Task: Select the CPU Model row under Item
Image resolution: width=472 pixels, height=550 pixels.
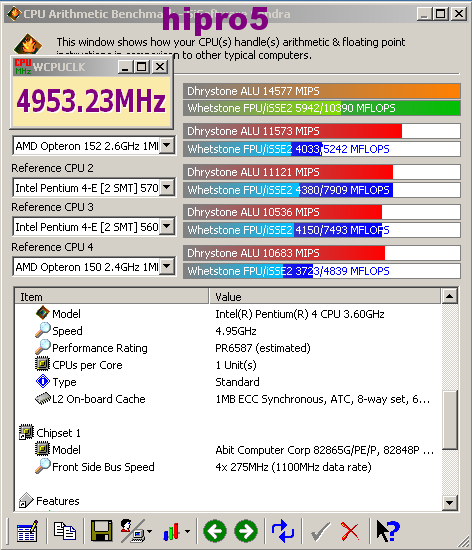Action: click(228, 314)
